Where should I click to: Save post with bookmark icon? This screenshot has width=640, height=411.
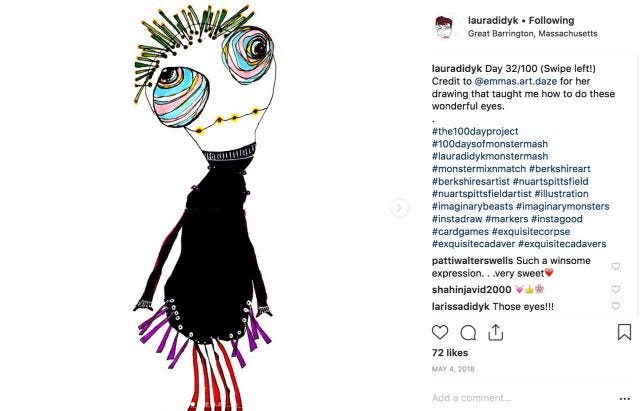(624, 332)
